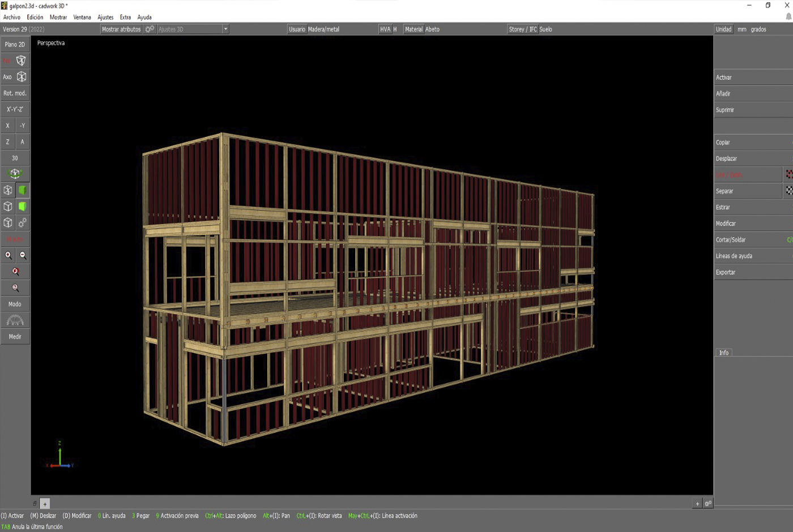
Task: Click the zoom out magnifier icon
Action: pos(23,256)
